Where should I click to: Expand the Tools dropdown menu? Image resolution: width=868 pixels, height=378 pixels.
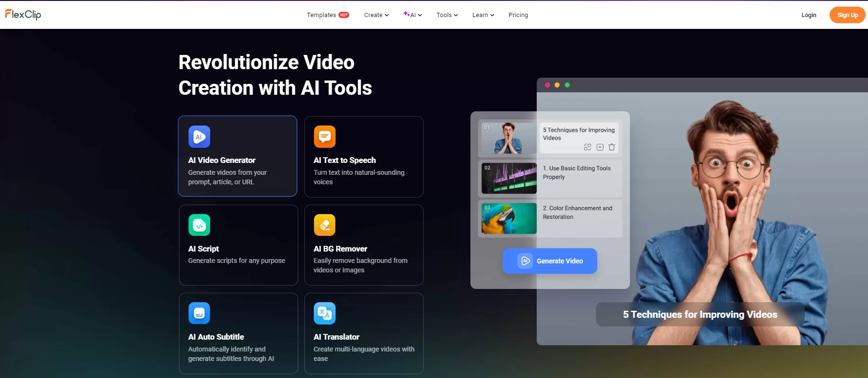pyautogui.click(x=447, y=15)
